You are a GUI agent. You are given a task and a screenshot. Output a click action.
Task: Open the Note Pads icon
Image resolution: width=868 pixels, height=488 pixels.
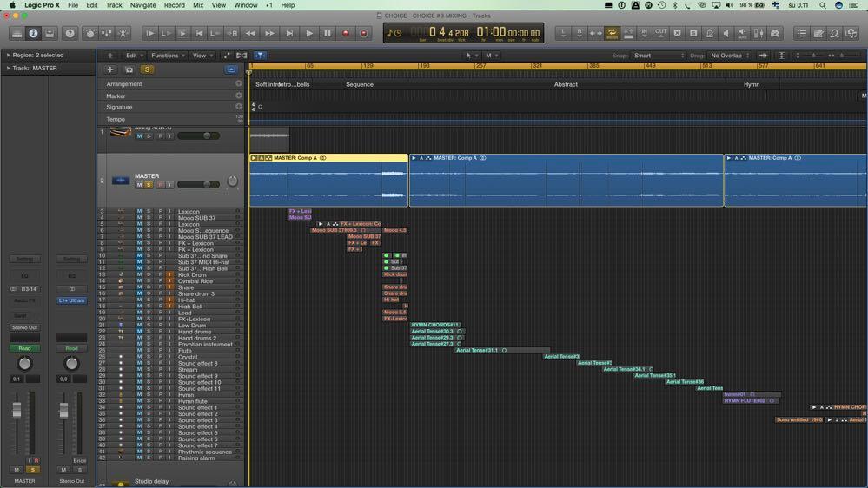pos(818,33)
